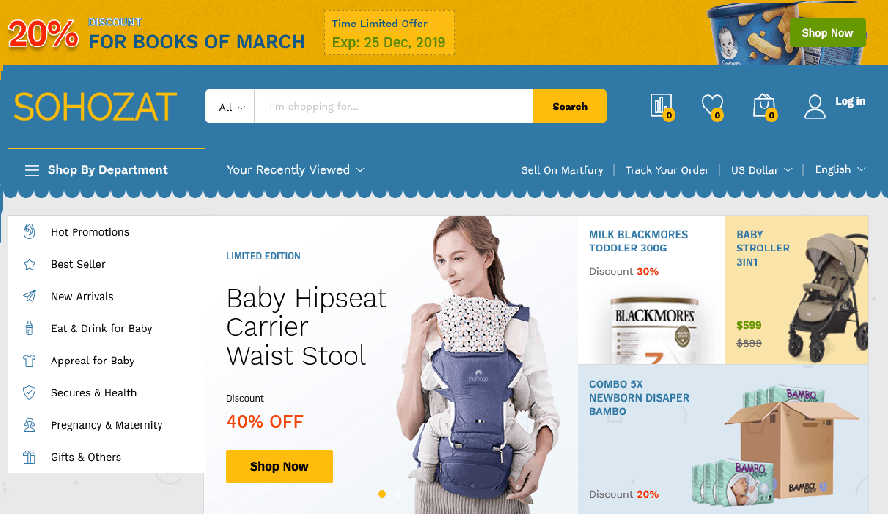888x514 pixels.
Task: Open the shopping bag cart icon
Action: pos(764,106)
